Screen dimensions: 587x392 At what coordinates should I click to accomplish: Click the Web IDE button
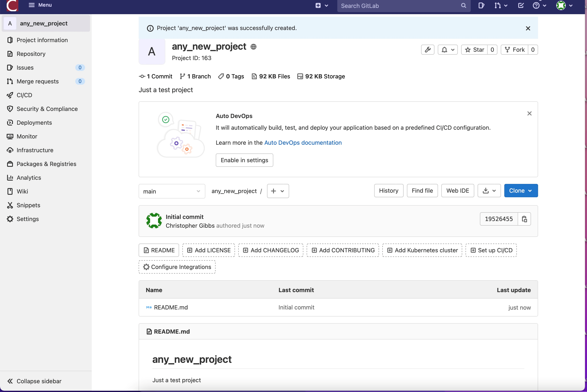[x=458, y=191]
